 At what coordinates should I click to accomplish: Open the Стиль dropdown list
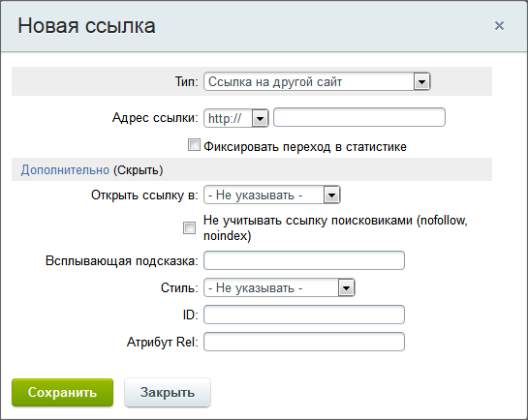(279, 287)
